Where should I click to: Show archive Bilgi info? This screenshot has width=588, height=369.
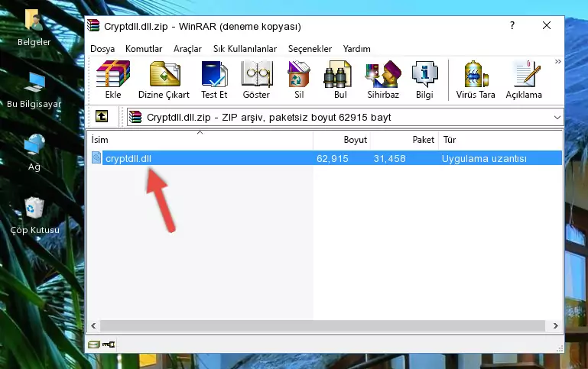point(424,79)
